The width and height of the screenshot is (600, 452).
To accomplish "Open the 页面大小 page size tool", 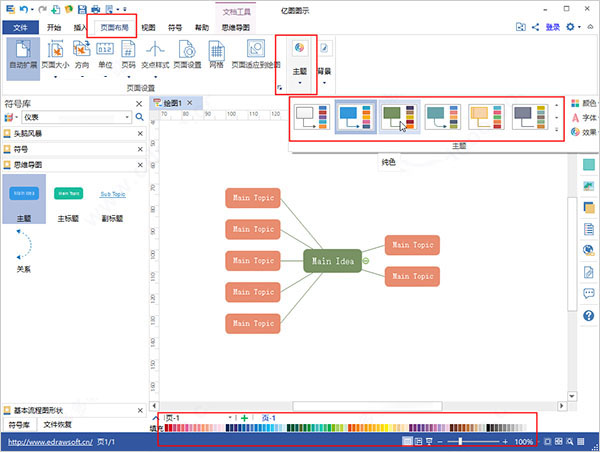I will [x=55, y=58].
